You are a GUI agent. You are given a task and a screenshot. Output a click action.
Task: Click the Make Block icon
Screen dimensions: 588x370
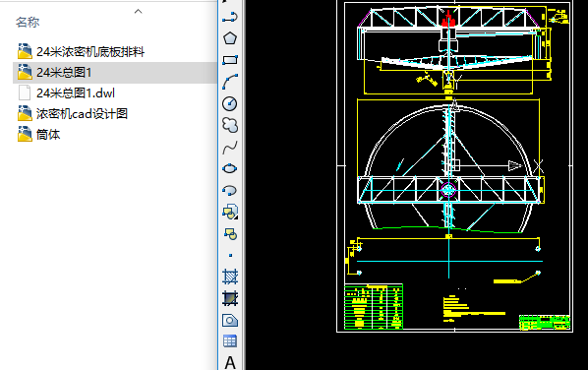click(230, 234)
